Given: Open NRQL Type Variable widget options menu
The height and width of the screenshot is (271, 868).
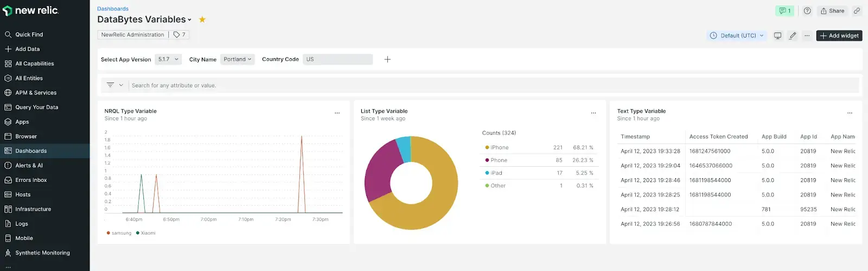Looking at the screenshot, I should tap(337, 113).
